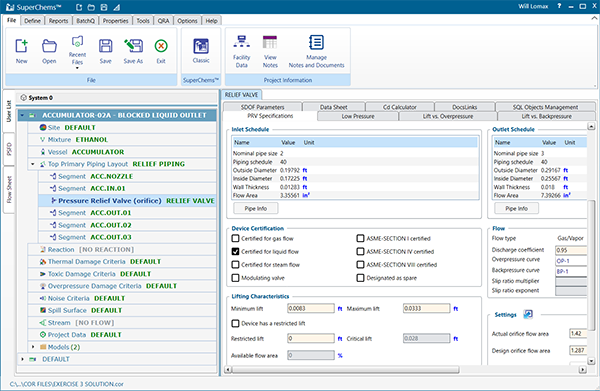The image size is (600, 391).
Task: Open the Properties ribbon tab
Action: pos(116,21)
